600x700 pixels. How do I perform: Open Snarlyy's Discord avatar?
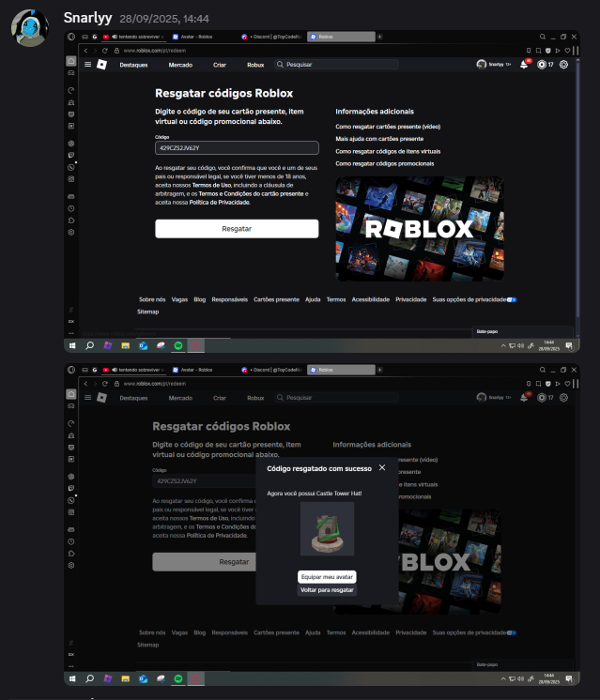[x=30, y=27]
